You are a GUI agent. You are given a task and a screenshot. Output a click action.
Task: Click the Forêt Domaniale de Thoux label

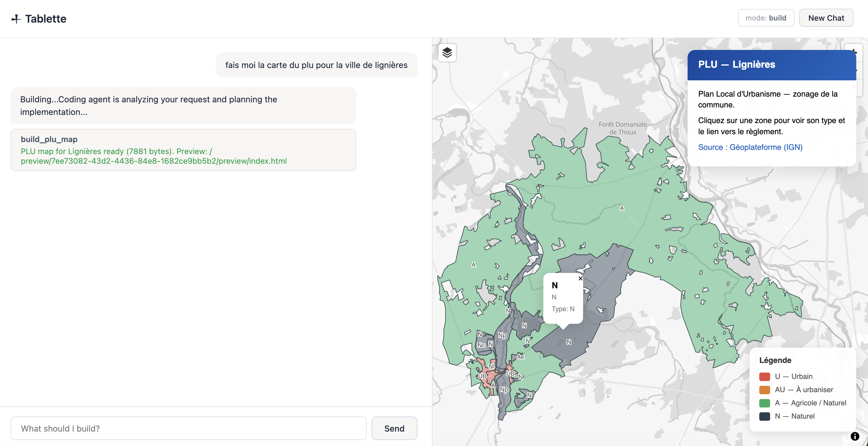point(623,128)
